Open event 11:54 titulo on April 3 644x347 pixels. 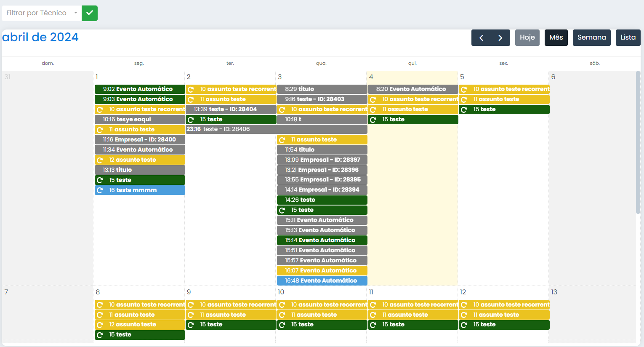[322, 150]
